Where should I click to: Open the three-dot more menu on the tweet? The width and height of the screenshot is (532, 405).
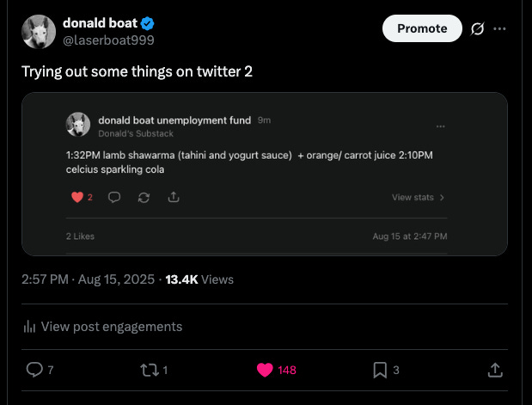tap(499, 28)
